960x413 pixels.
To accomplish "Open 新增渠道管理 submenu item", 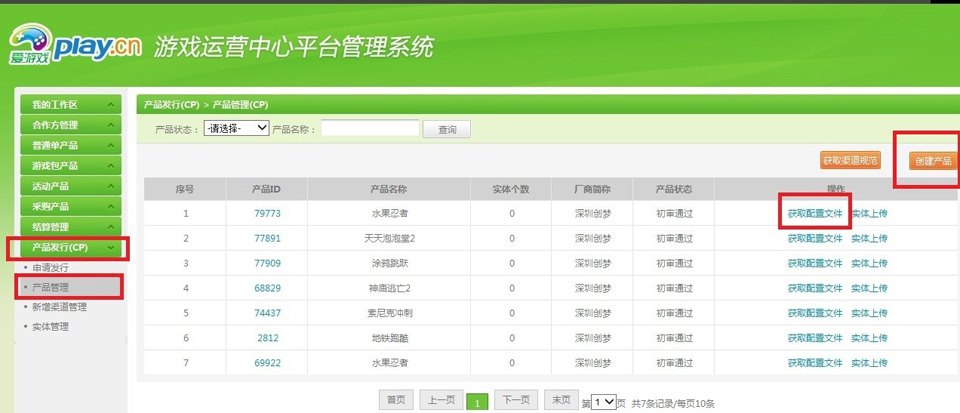I will point(59,307).
